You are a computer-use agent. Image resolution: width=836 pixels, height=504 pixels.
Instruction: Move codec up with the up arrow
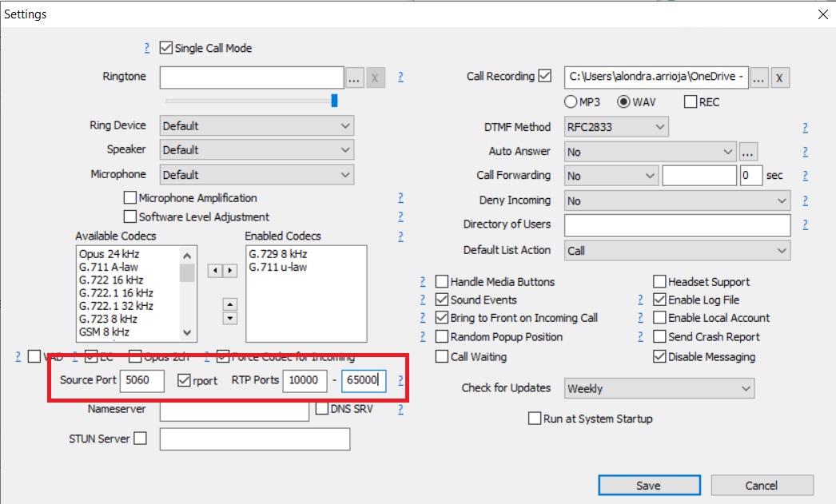(x=230, y=304)
